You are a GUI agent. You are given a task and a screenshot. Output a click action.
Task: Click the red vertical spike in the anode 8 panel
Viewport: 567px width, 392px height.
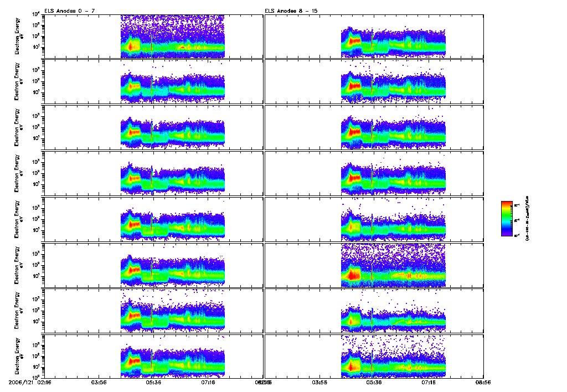[372, 40]
